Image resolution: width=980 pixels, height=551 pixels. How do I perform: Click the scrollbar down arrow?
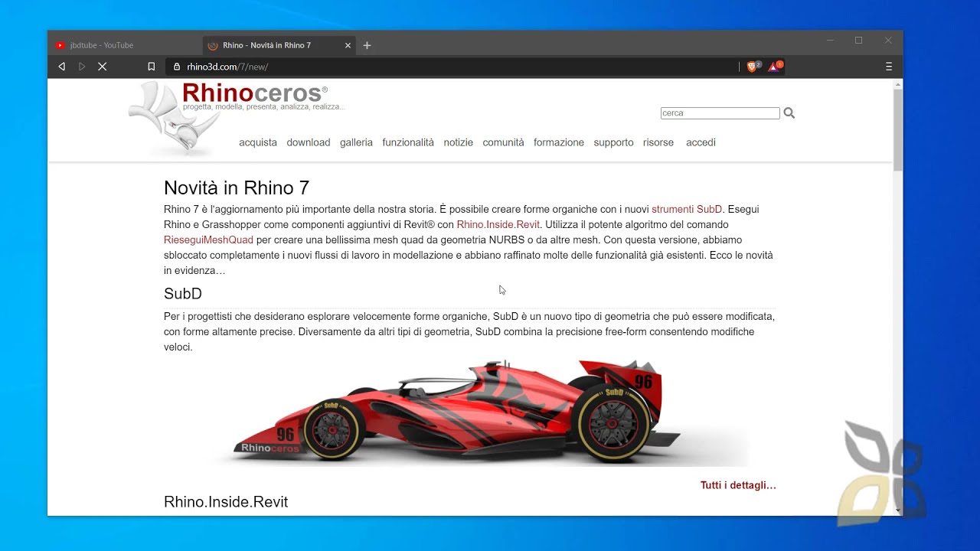point(897,510)
